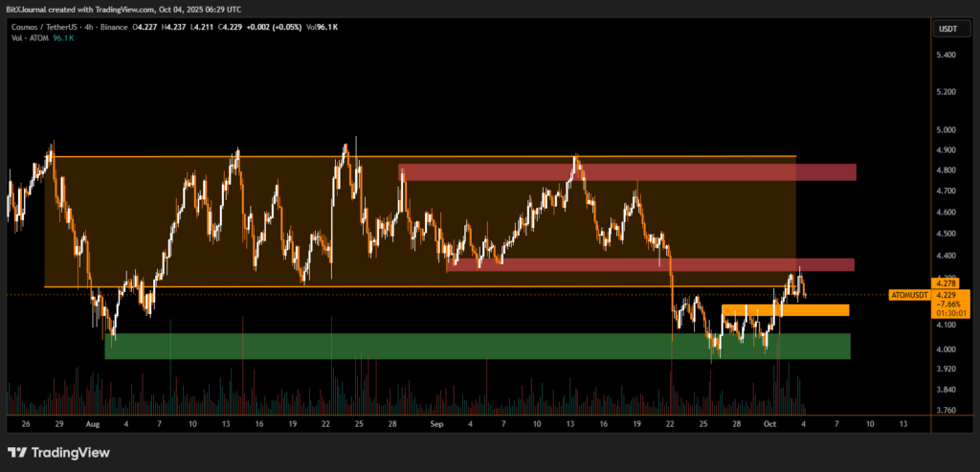Click the Sep label on the time axis
Image resolution: width=980 pixels, height=472 pixels.
pos(437,422)
